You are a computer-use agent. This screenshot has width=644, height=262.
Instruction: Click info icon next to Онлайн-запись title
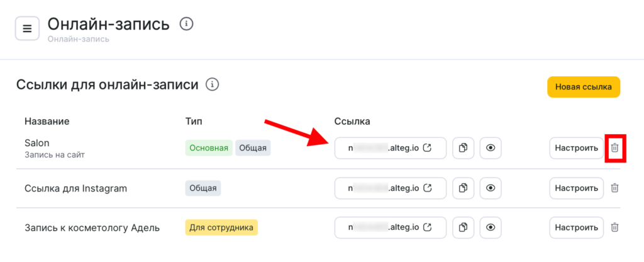tap(186, 24)
